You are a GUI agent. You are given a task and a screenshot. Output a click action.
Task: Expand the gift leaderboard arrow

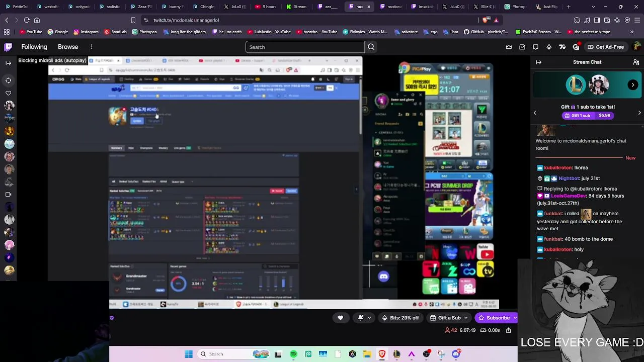coord(633,85)
